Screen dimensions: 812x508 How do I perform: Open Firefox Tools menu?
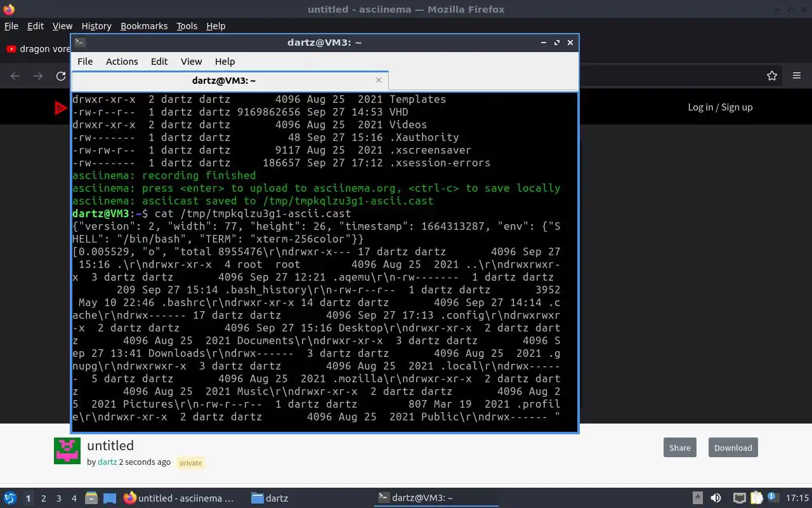click(x=187, y=26)
